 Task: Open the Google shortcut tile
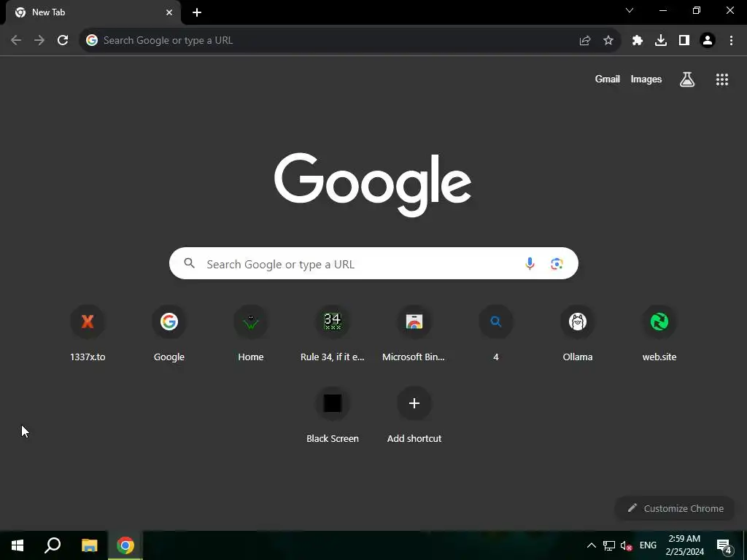[169, 333]
